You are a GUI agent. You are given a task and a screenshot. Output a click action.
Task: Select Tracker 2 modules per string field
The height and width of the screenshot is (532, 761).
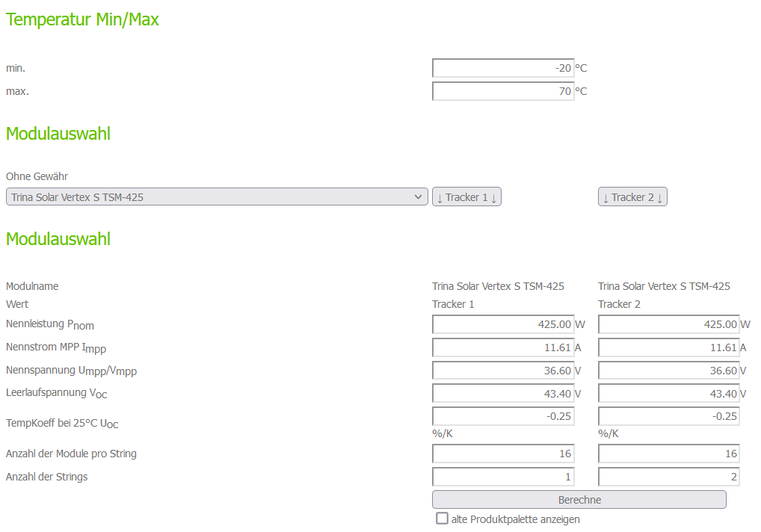click(669, 454)
